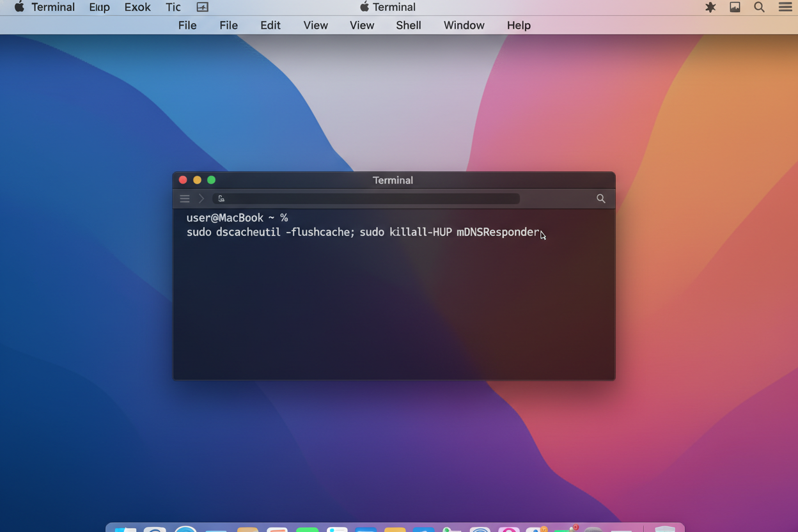Open the Window menu
This screenshot has height=532, width=798.
[464, 26]
